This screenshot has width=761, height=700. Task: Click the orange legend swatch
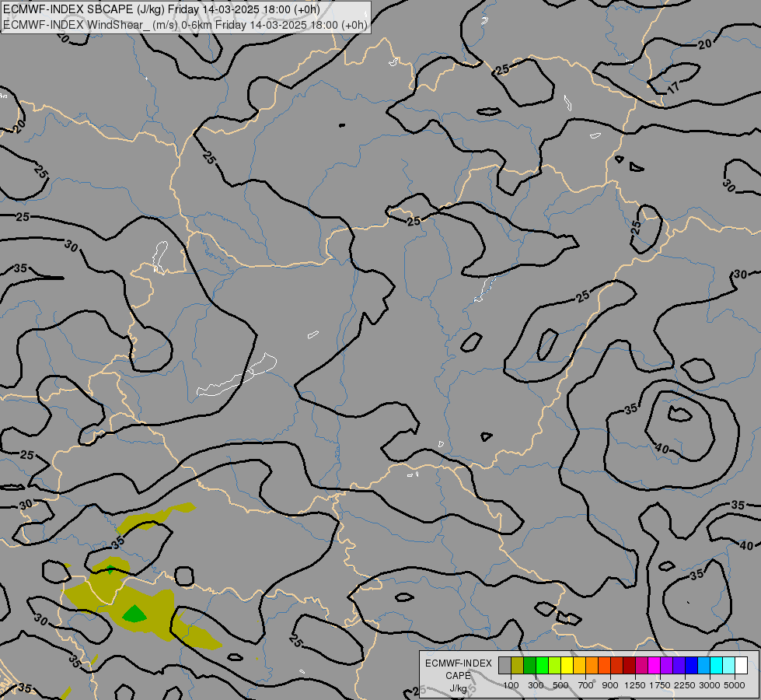click(592, 665)
